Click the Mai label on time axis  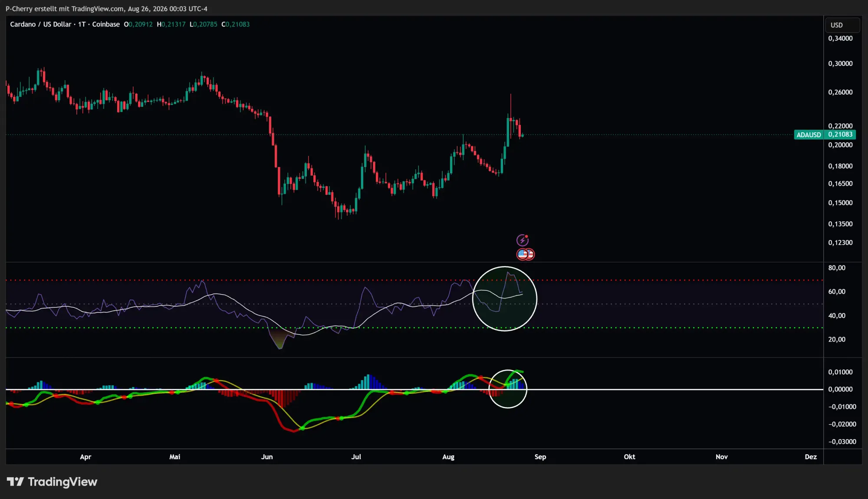click(175, 457)
